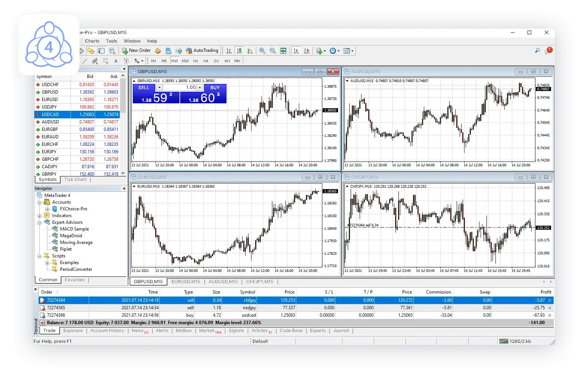
Task: Close the nzdjpy order 72274365
Action: point(550,308)
